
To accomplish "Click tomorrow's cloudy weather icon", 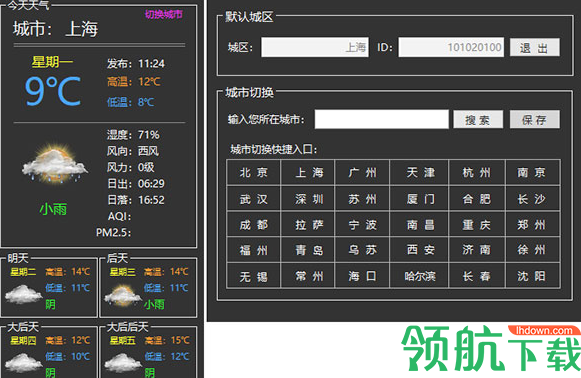I will click(24, 294).
